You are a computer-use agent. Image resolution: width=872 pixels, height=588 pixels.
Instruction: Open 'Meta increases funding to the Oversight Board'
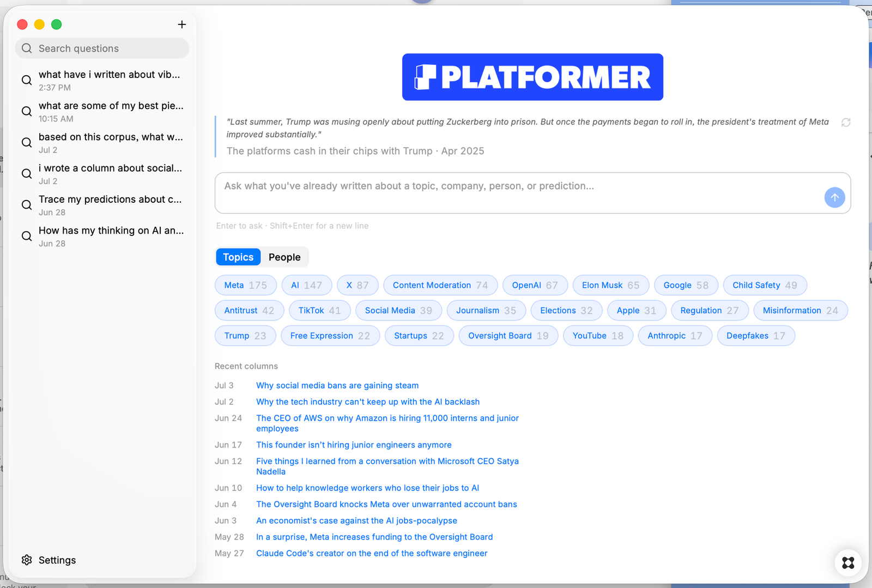[374, 537]
